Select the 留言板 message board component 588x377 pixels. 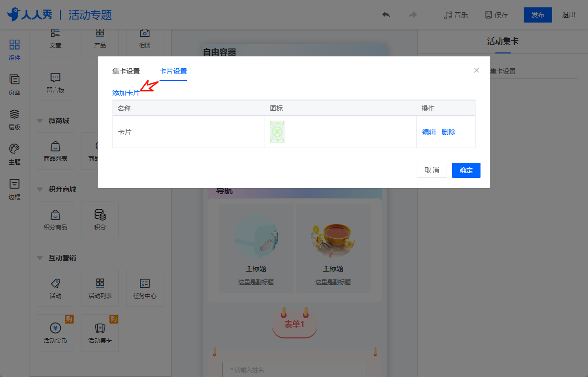click(55, 82)
